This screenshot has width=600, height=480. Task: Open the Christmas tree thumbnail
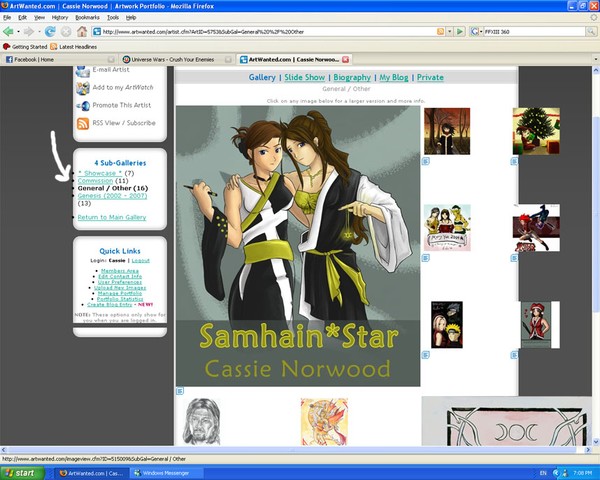(536, 131)
